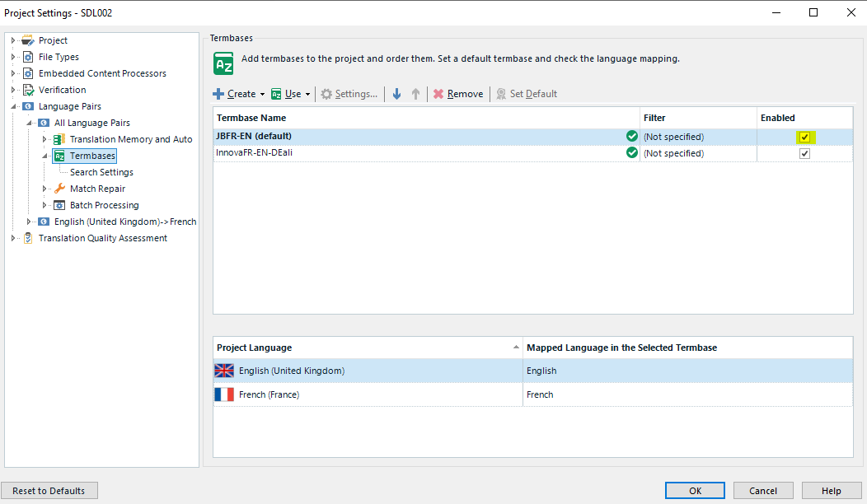Screen dimensions: 867x504
Task: Expand Translation Quality Assessment node
Action: [x=12, y=238]
